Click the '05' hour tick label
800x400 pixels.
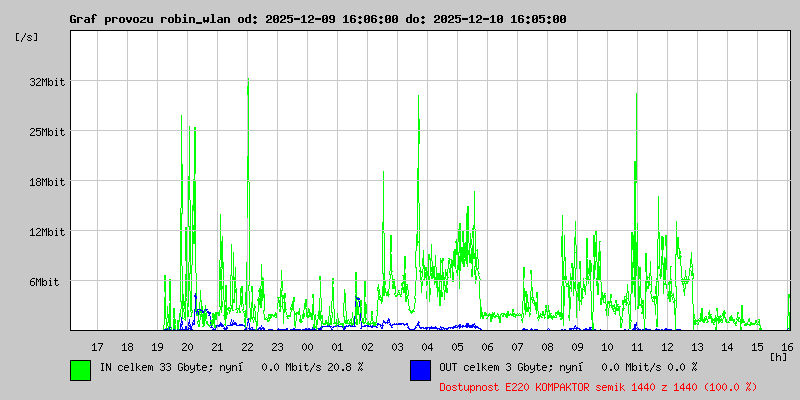tap(458, 347)
